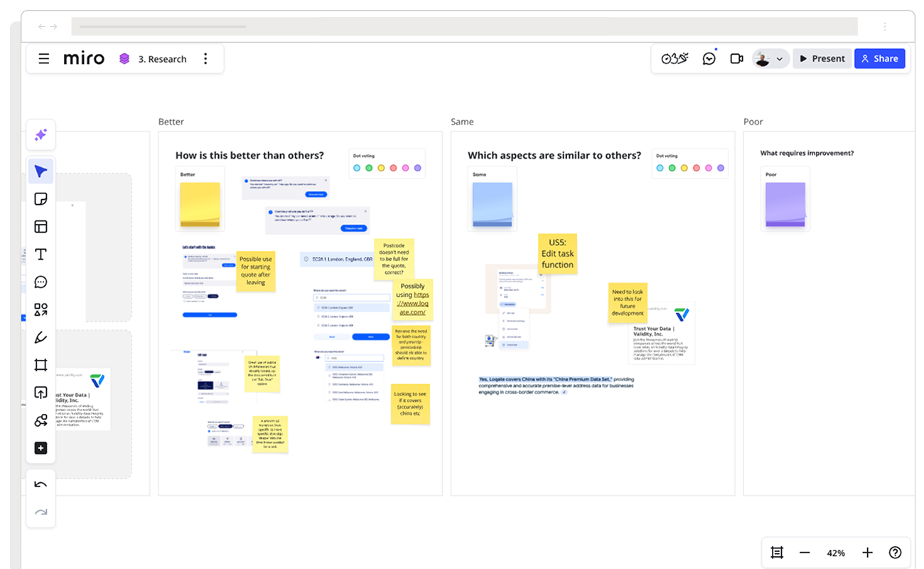Click the blue Share button

tap(879, 59)
